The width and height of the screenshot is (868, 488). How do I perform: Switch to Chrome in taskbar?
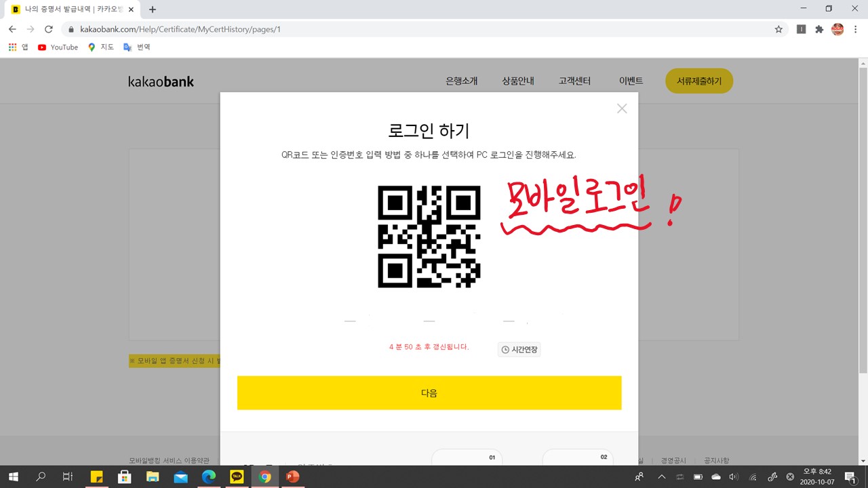pyautogui.click(x=264, y=477)
